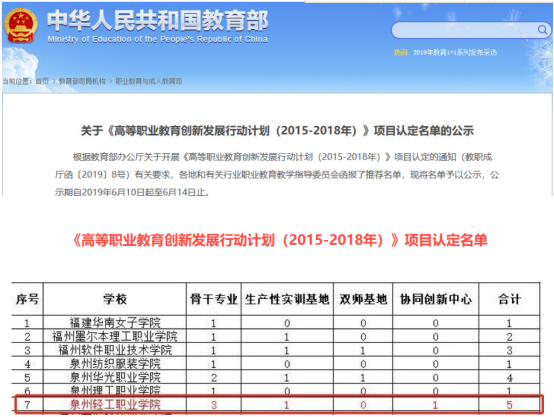The height and width of the screenshot is (417, 554).
Task: Open the 职业教育与成人教育司 breadcrumb link
Action: pyautogui.click(x=149, y=81)
